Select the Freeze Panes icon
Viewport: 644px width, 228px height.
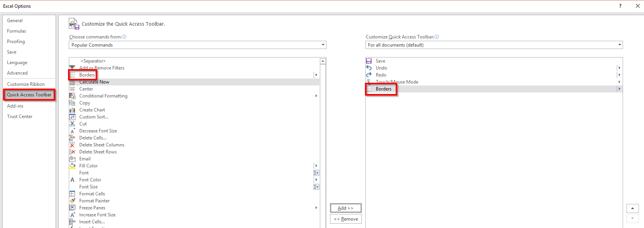pyautogui.click(x=72, y=208)
